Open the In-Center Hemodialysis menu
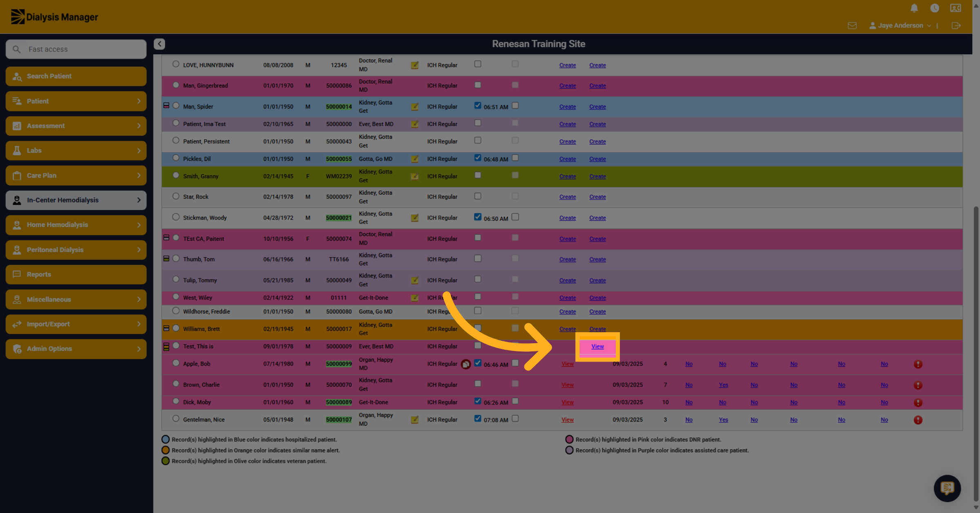The width and height of the screenshot is (980, 513). point(76,200)
